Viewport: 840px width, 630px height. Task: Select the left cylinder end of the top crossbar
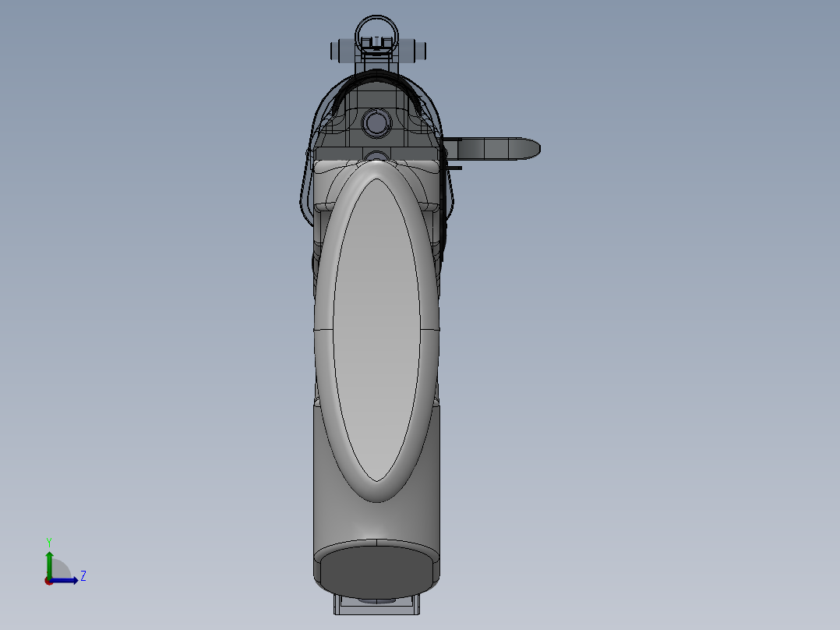click(343, 51)
